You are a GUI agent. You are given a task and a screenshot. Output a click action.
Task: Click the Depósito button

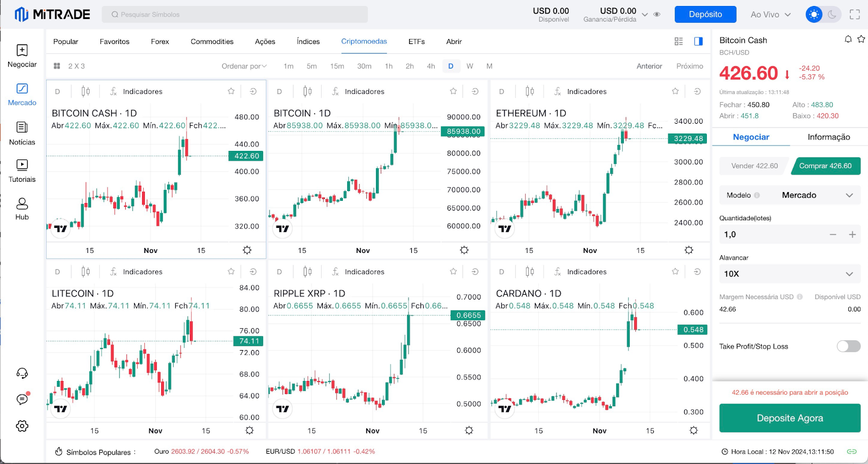click(705, 15)
